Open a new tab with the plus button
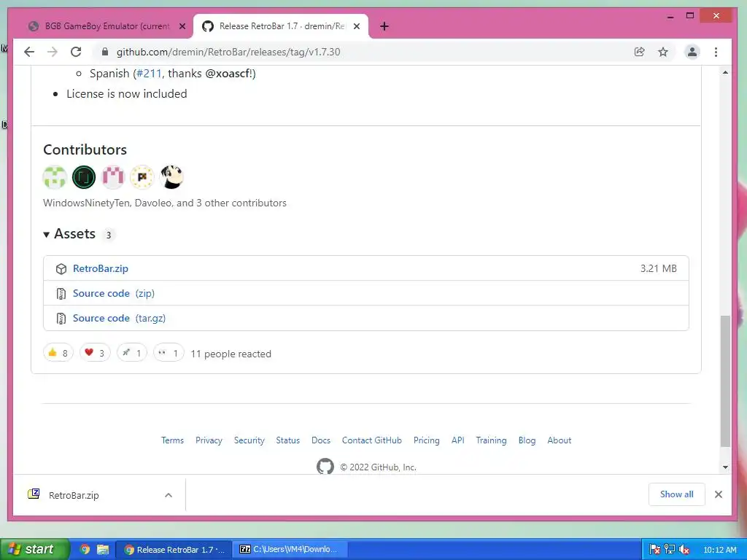Screen dimensions: 747x560 pyautogui.click(x=384, y=26)
